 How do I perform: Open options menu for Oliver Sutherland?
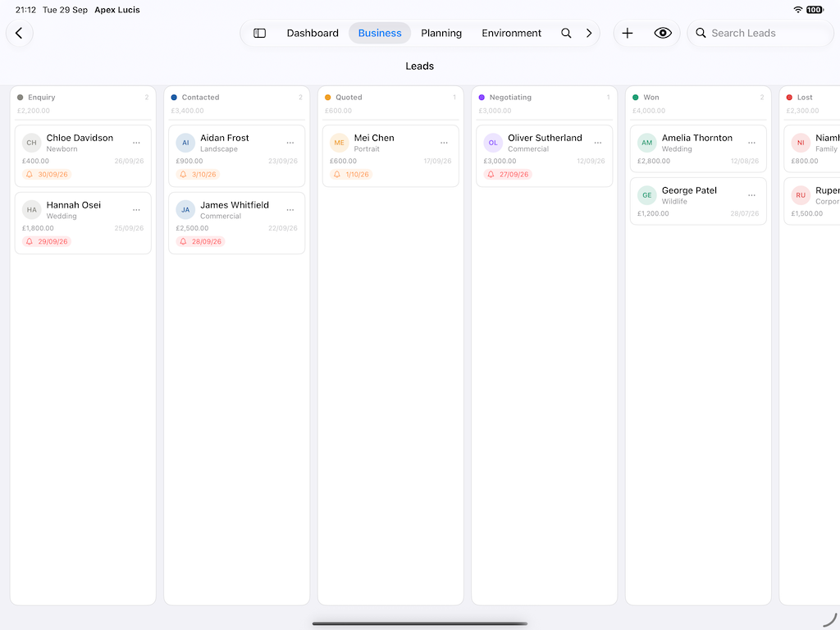tap(598, 143)
